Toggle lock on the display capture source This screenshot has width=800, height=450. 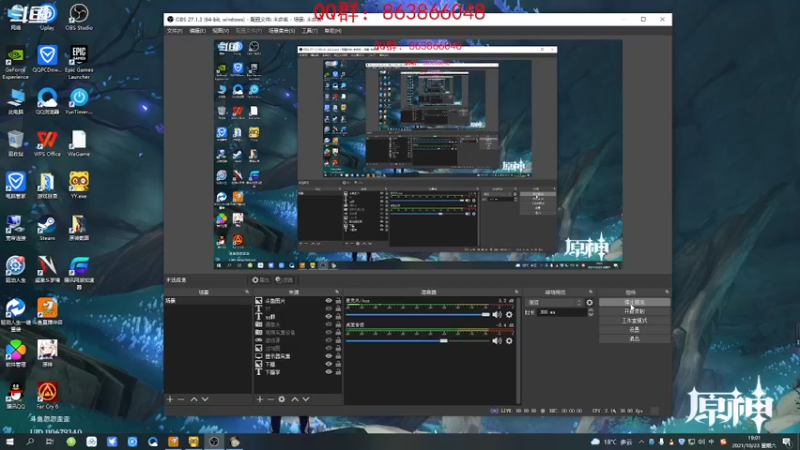(338, 356)
